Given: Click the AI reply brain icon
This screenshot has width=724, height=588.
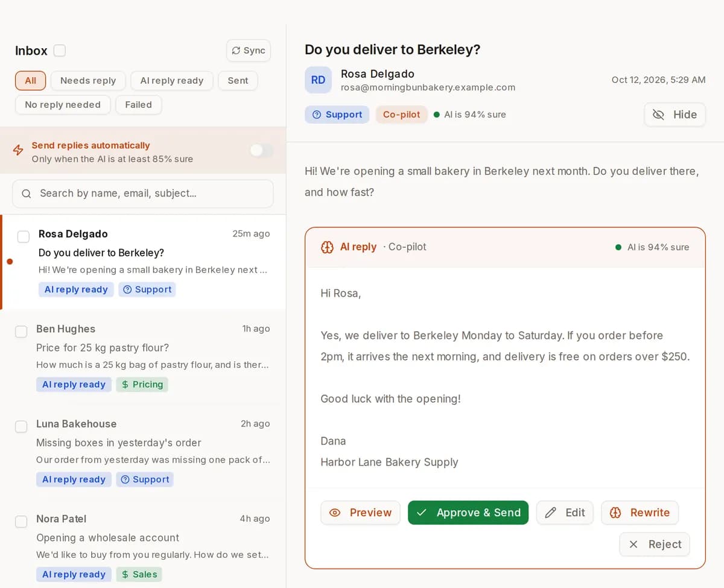Looking at the screenshot, I should 327,247.
